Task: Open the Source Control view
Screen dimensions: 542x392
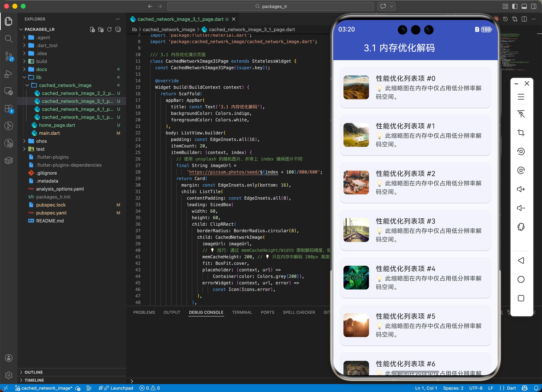Action: (x=9, y=56)
